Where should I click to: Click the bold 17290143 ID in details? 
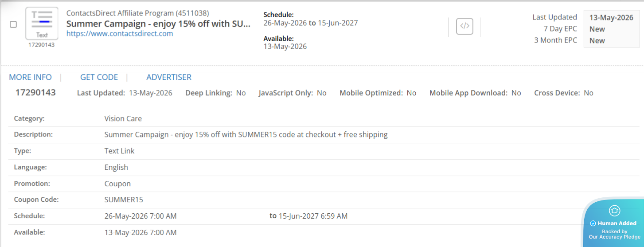[x=35, y=93]
